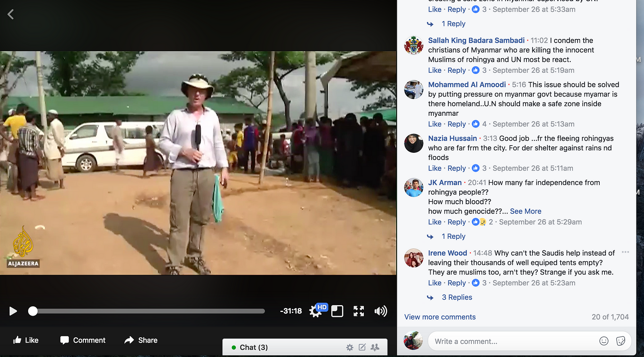Screen dimensions: 644x357
Task: Open the emoji picker in comment box
Action: coord(604,341)
